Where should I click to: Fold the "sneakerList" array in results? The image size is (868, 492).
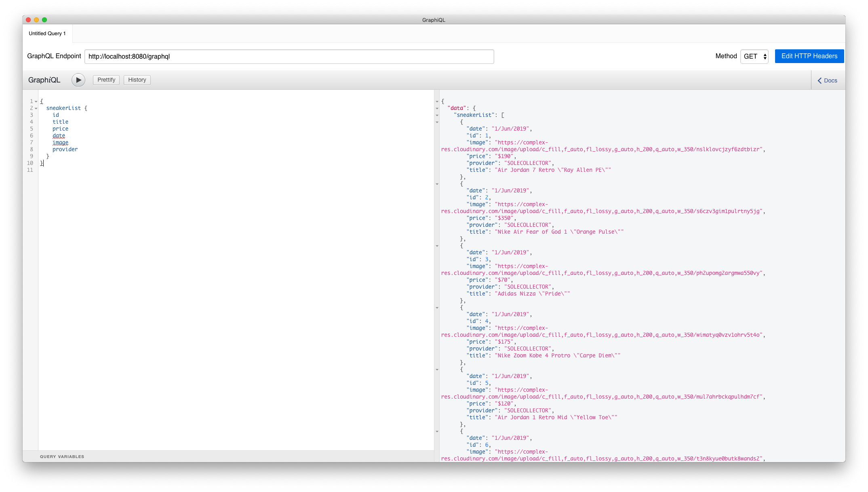coord(437,115)
